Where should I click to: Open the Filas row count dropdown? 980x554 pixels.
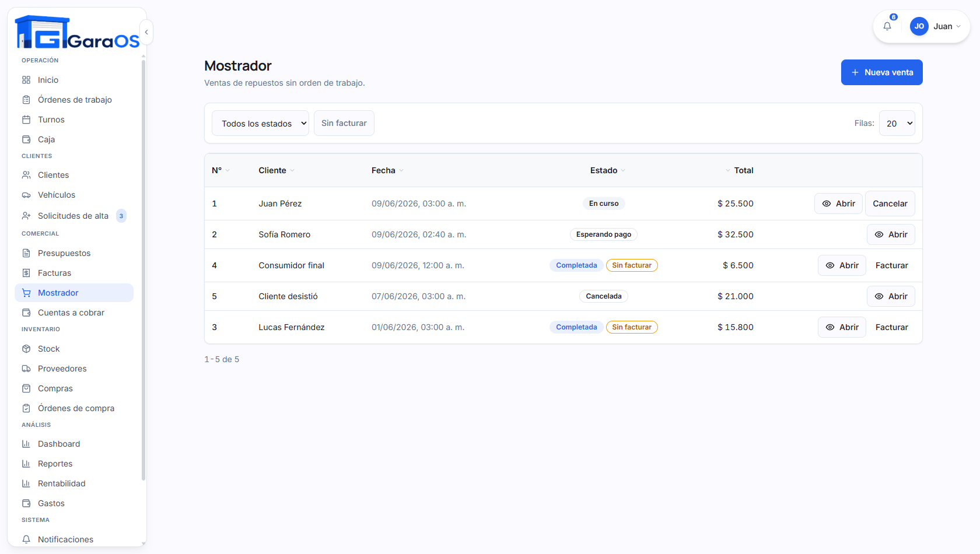click(x=897, y=123)
